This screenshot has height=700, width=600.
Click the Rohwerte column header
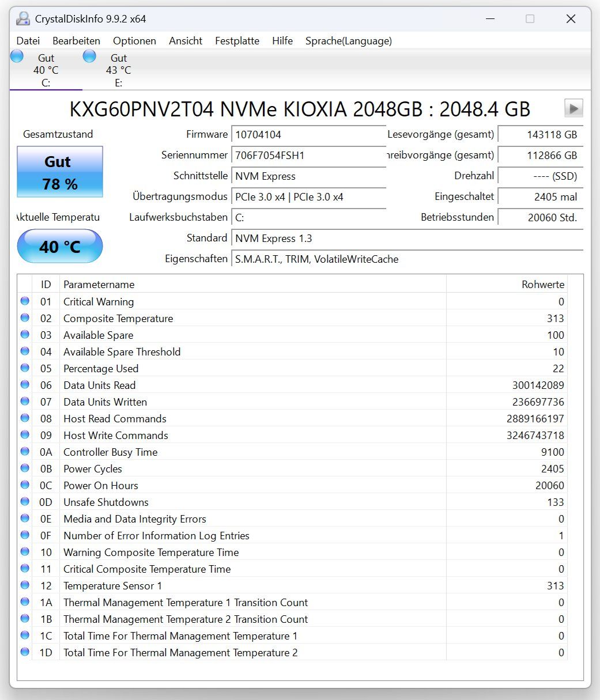[507, 284]
